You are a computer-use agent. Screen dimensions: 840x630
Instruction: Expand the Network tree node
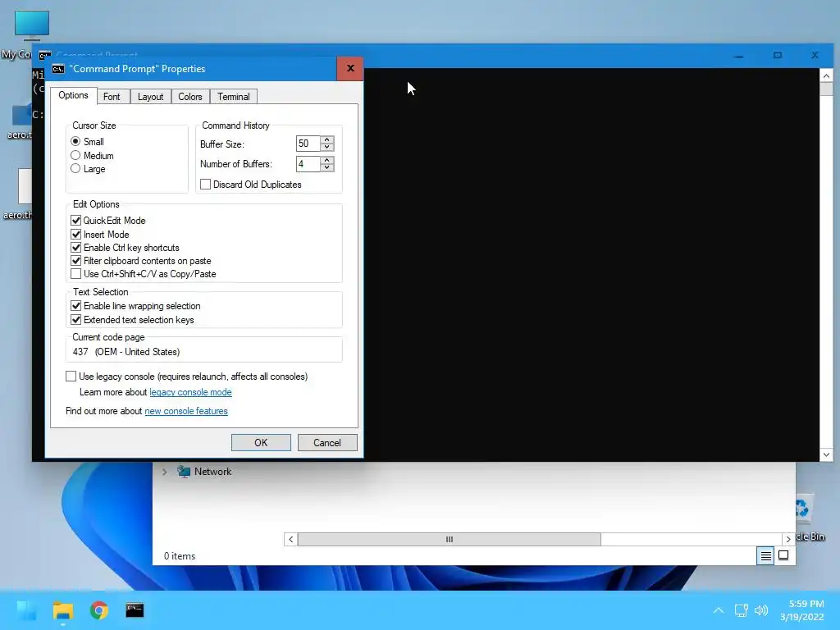pos(164,472)
